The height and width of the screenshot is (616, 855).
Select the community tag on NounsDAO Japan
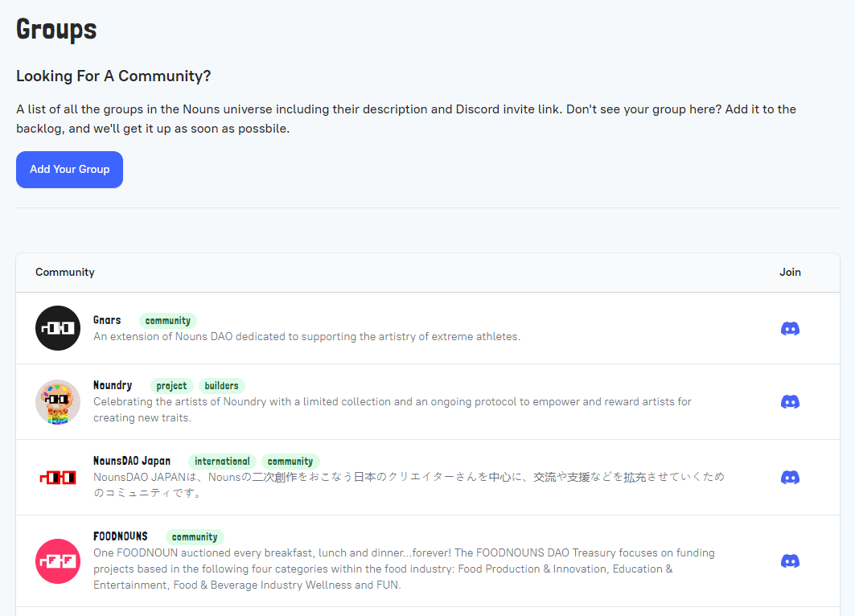[x=290, y=461]
